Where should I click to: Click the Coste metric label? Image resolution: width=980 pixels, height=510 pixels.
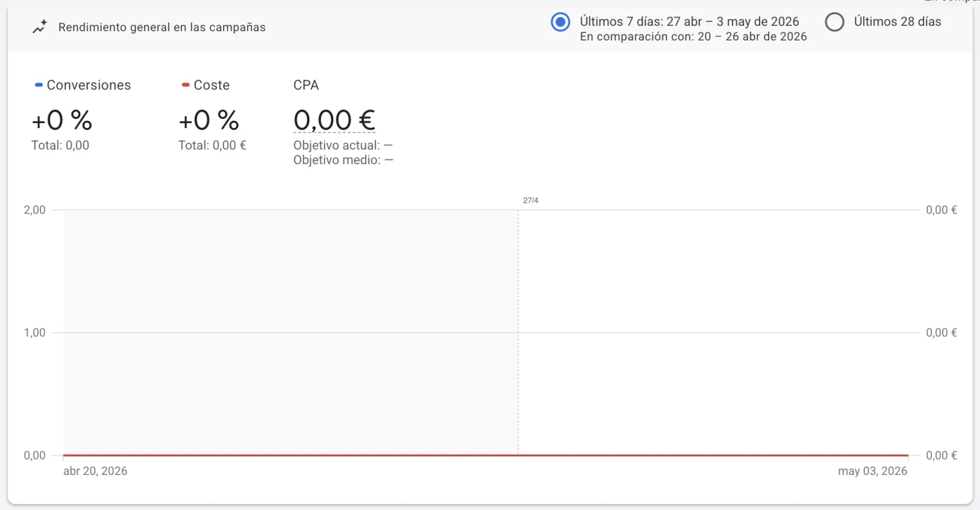212,85
